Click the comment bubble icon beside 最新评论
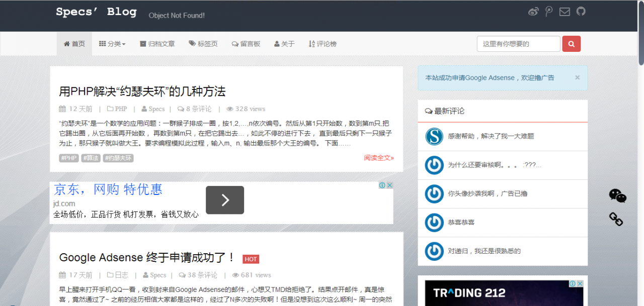 [x=428, y=111]
